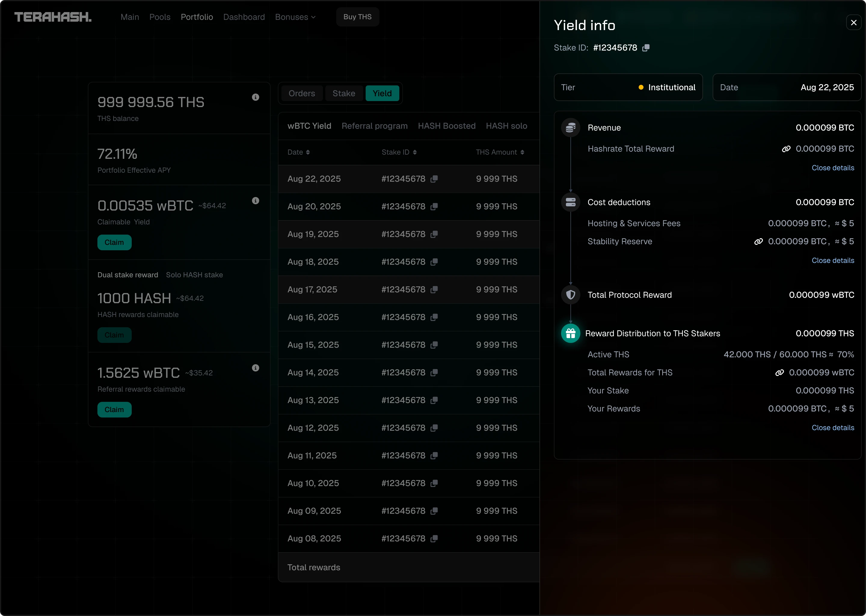Image resolution: width=866 pixels, height=616 pixels.
Task: Close the Yield info panel
Action: coord(853,23)
